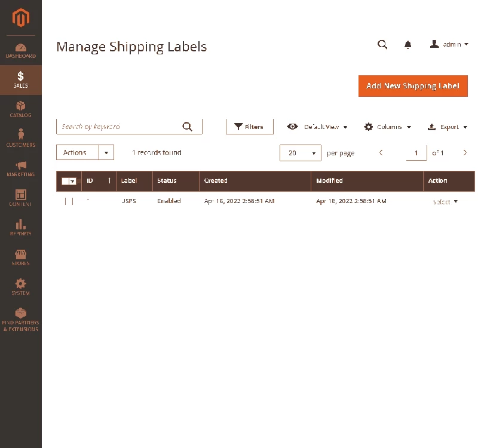The width and height of the screenshot is (478, 448).
Task: Sort by the Status column header
Action: tap(176, 181)
